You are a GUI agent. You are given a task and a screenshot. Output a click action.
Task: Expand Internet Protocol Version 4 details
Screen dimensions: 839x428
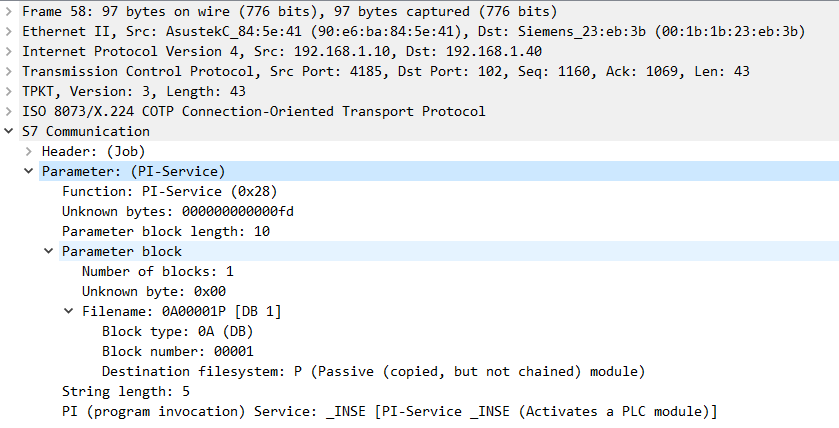click(9, 51)
